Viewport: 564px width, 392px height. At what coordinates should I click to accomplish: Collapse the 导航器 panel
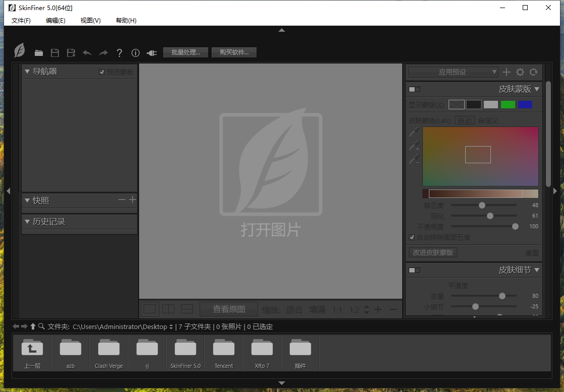(x=27, y=72)
